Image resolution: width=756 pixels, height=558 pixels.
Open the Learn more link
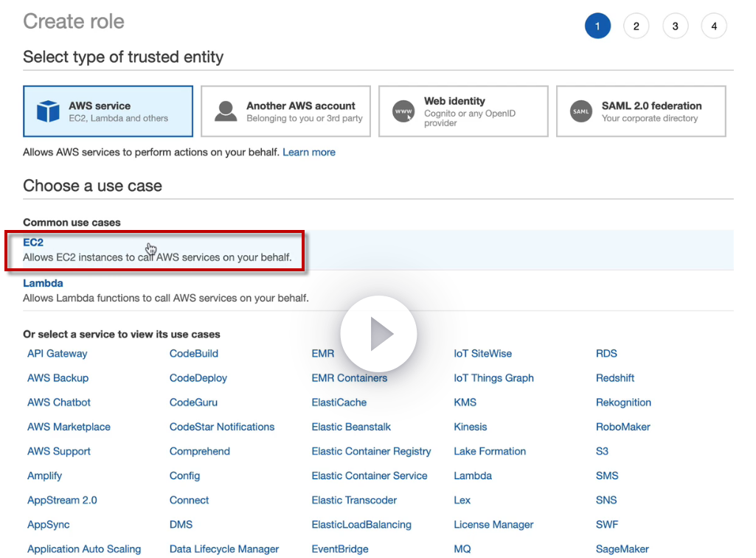[309, 153]
